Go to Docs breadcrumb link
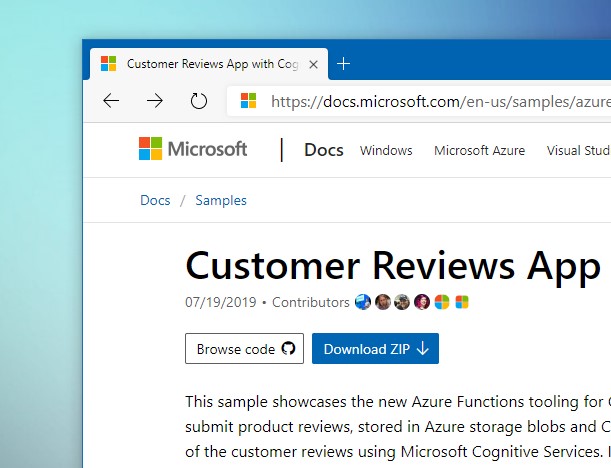Screen dimensions: 611x468 point(155,200)
